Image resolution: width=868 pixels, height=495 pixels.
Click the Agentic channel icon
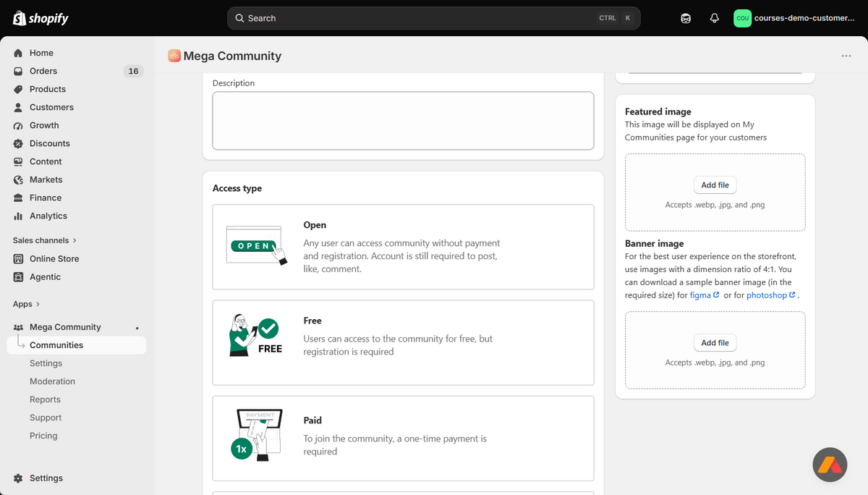pos(18,276)
